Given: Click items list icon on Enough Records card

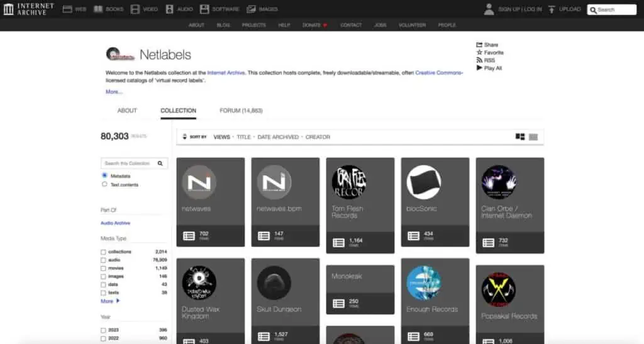Looking at the screenshot, I should (414, 336).
